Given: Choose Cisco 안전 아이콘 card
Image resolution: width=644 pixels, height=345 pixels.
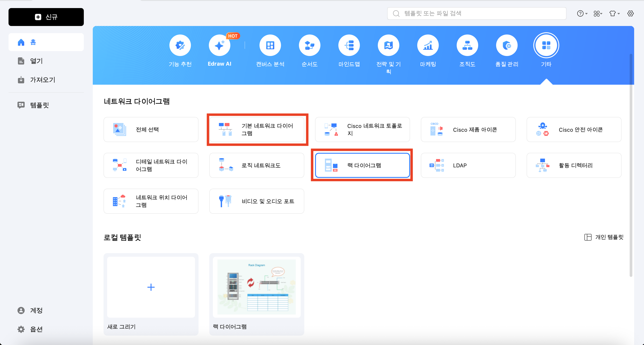Looking at the screenshot, I should point(574,129).
